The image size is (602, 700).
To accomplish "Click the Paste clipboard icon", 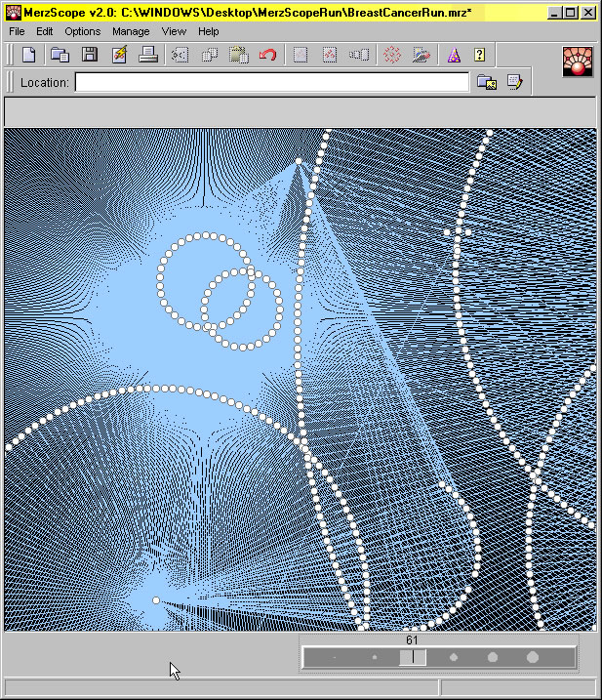I will pos(238,56).
